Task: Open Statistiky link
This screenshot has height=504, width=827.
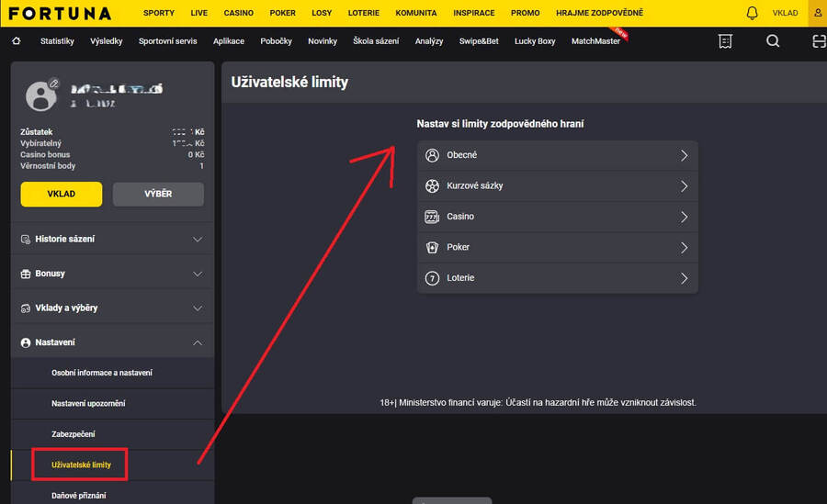Action: tap(57, 41)
